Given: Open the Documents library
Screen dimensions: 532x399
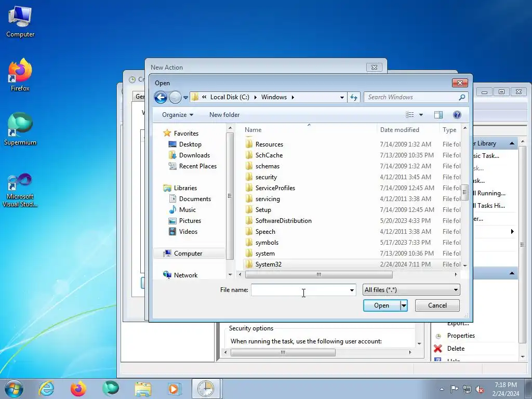Looking at the screenshot, I should pyautogui.click(x=195, y=199).
